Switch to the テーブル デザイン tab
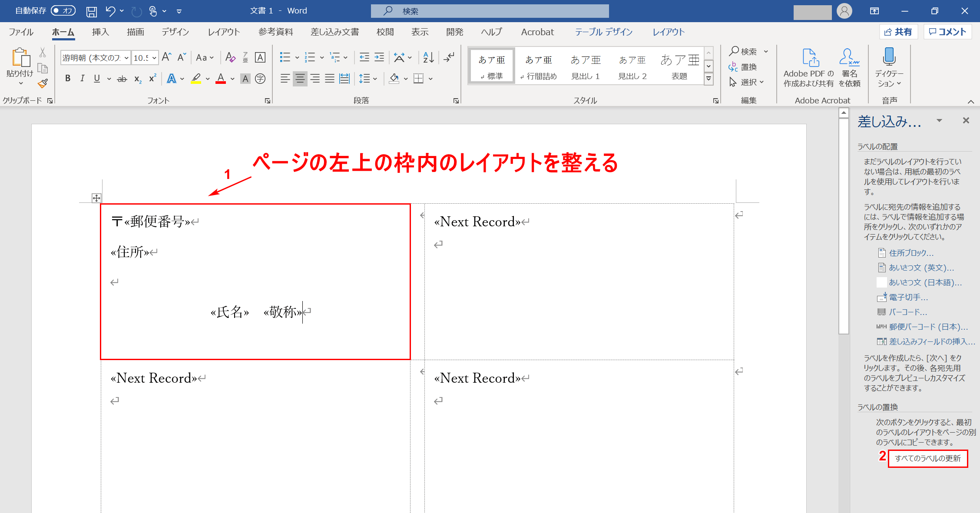Image resolution: width=980 pixels, height=513 pixels. [x=603, y=32]
